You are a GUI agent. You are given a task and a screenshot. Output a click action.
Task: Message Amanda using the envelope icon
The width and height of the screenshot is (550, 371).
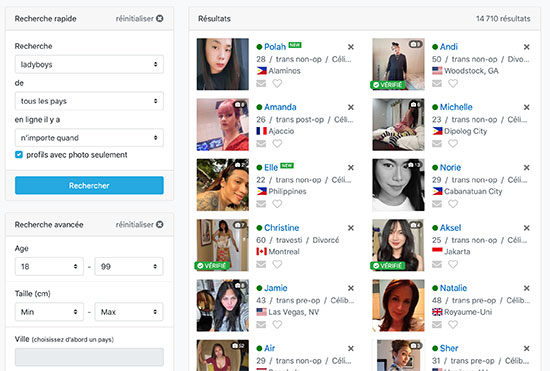[261, 144]
